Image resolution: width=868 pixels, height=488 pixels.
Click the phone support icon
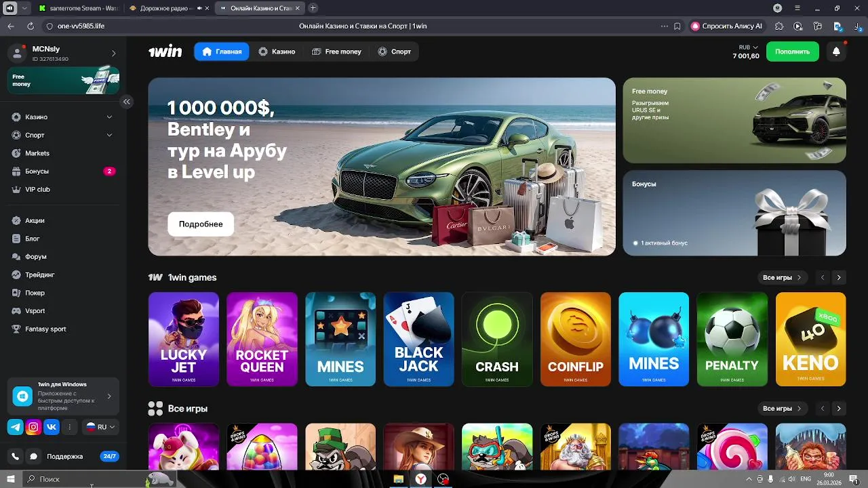point(15,456)
